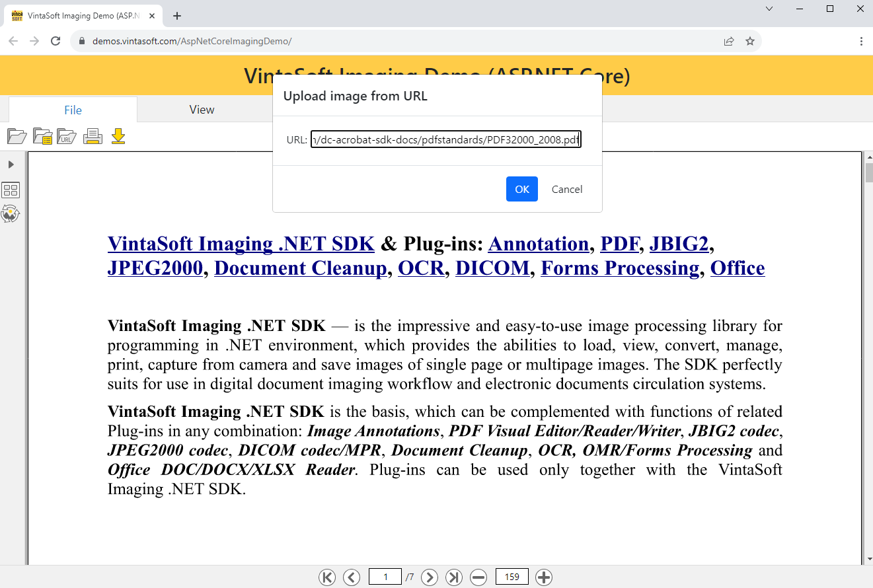Go to last page button
Viewport: 873px width, 588px height.
point(454,577)
